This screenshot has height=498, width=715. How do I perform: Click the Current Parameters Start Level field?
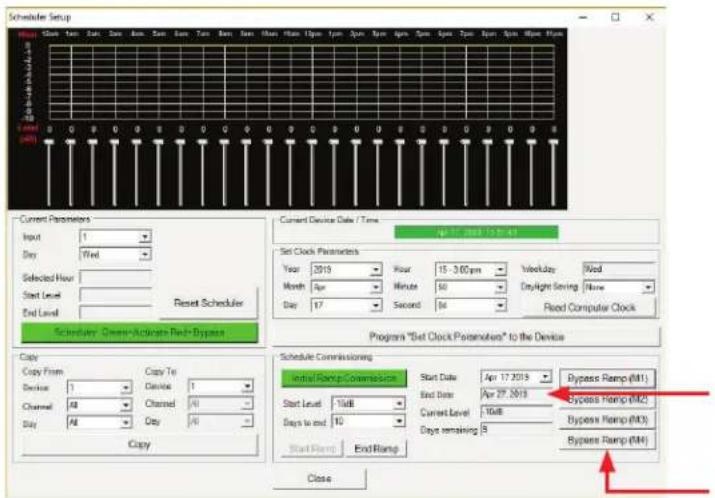[x=115, y=295]
